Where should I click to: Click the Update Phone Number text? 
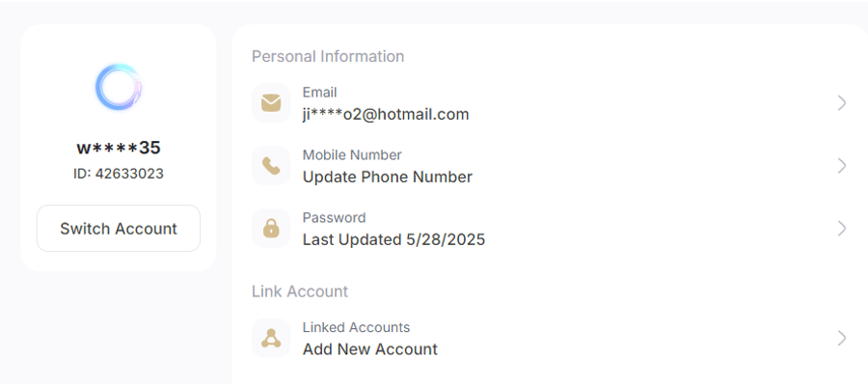tap(388, 178)
